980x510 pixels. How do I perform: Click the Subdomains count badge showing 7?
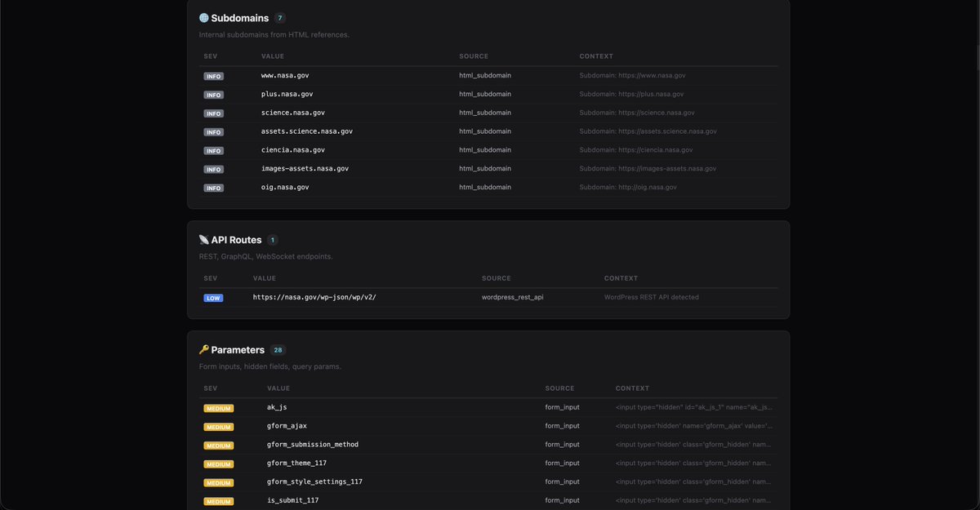coord(280,18)
